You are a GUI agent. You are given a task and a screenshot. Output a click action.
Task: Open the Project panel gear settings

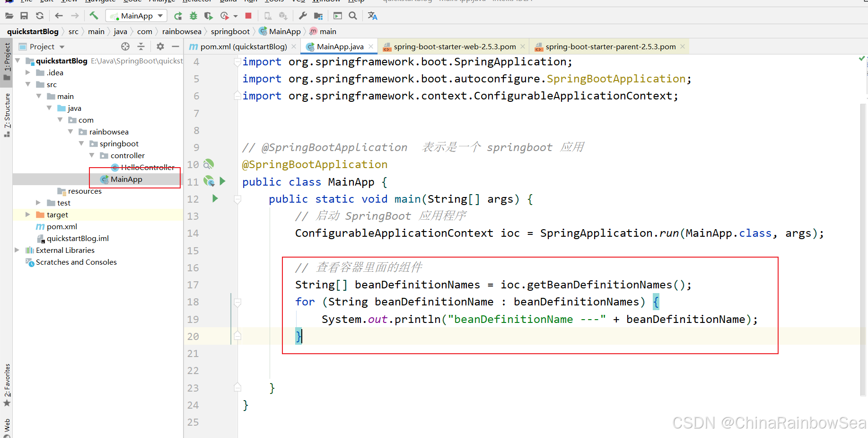pyautogui.click(x=160, y=46)
